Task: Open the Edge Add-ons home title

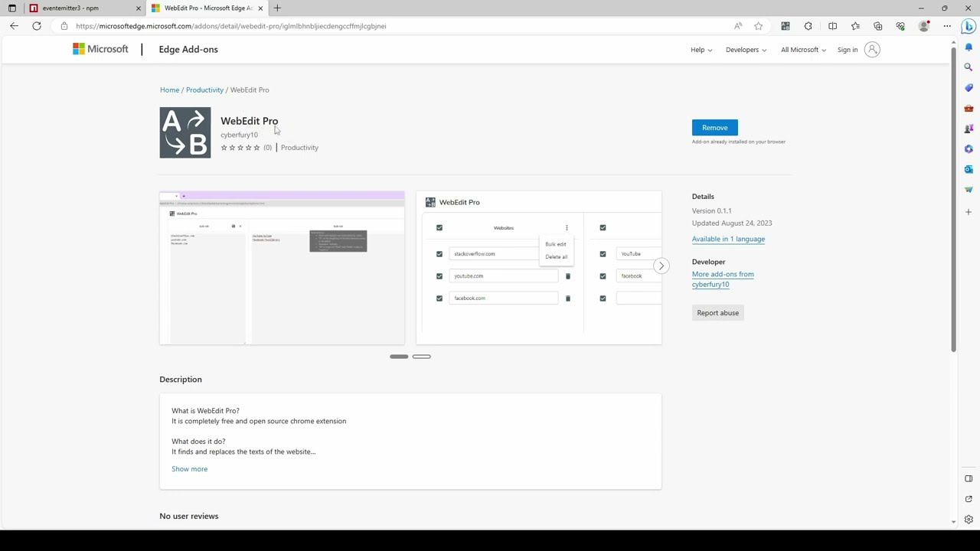Action: pyautogui.click(x=188, y=50)
